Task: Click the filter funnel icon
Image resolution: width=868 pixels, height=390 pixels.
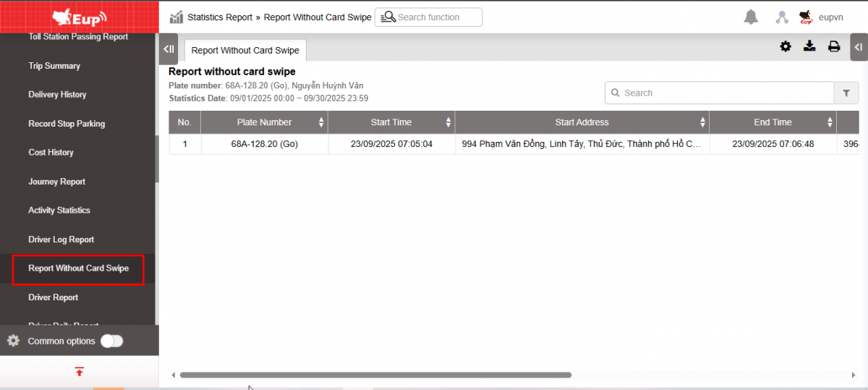Action: click(846, 93)
